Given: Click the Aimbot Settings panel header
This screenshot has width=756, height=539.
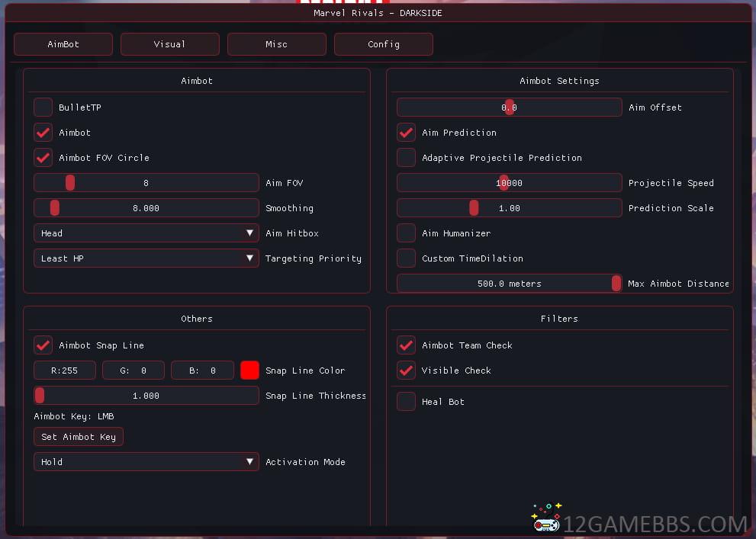Looking at the screenshot, I should pos(559,81).
